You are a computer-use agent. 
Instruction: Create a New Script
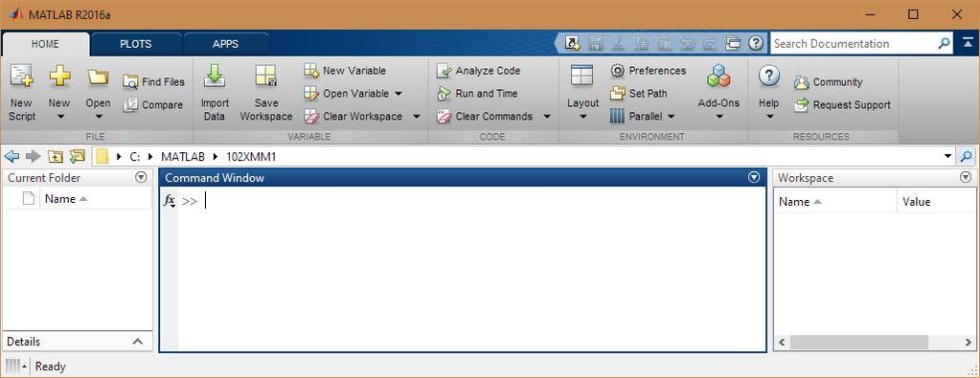(x=22, y=94)
